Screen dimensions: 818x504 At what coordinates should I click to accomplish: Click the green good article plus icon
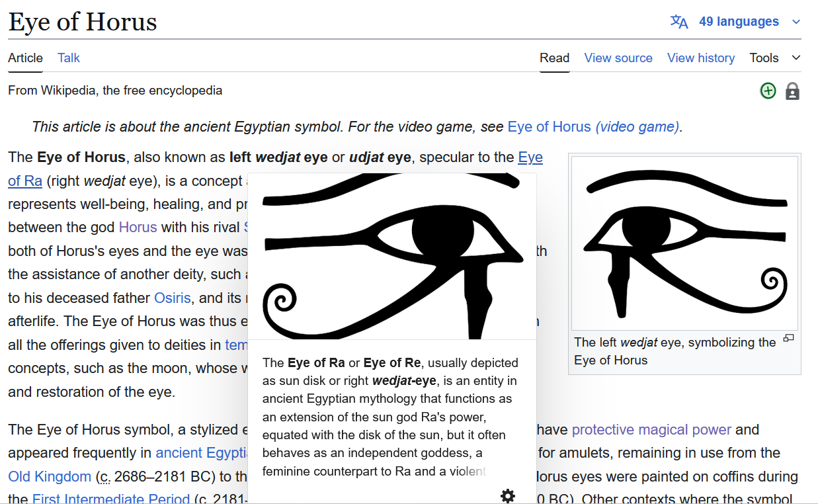point(768,91)
